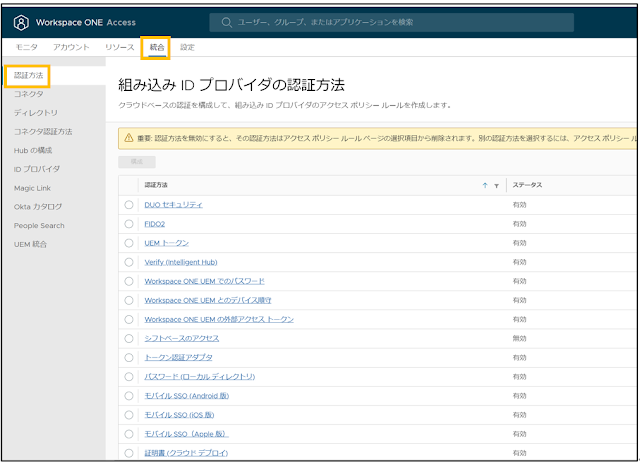Select the 証明書 (クラウド デプロイ) radio button
This screenshot has height=463, width=640.
pyautogui.click(x=129, y=453)
